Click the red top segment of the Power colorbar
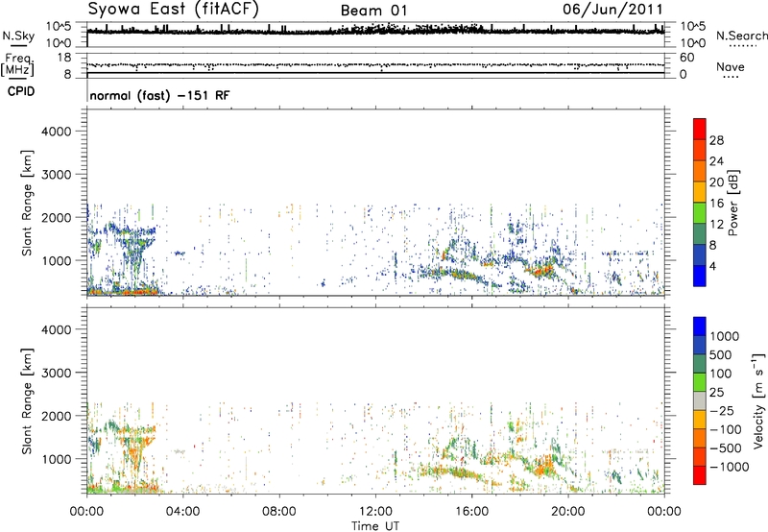The height and width of the screenshot is (532, 768). tap(700, 129)
